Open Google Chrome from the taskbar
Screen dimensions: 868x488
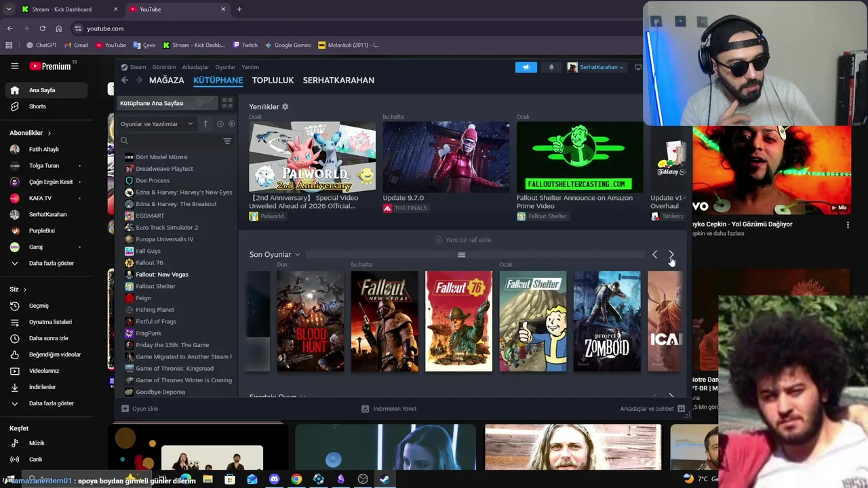coord(296,479)
